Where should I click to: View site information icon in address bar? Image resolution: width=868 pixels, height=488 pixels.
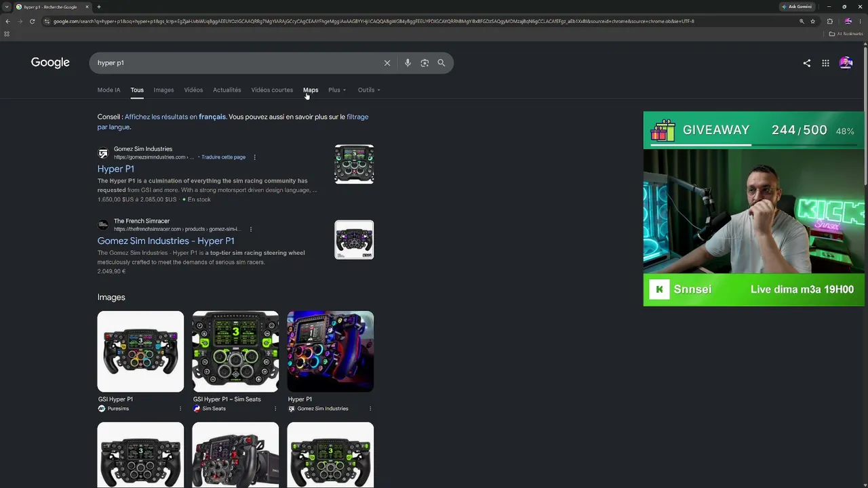(x=47, y=21)
